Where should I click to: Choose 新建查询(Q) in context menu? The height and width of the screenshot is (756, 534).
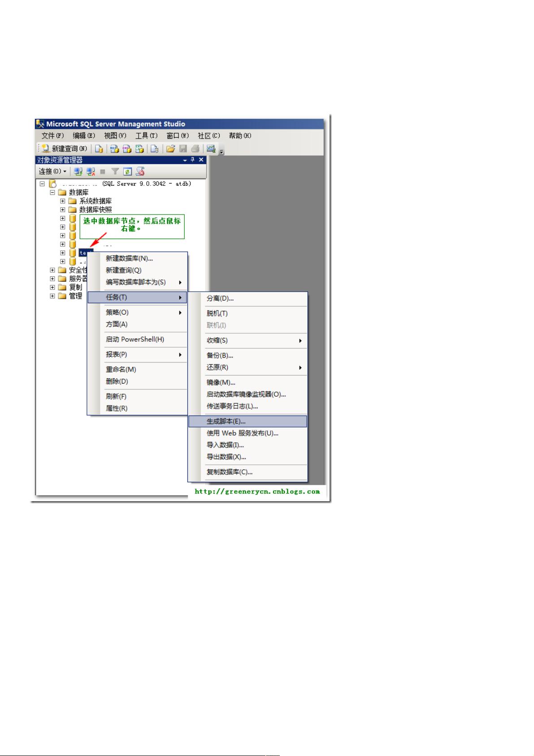tap(137, 271)
